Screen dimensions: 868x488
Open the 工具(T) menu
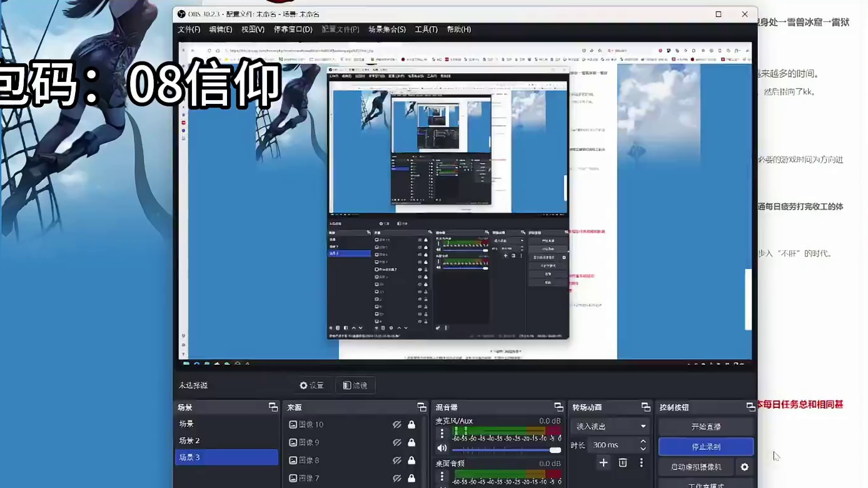426,29
